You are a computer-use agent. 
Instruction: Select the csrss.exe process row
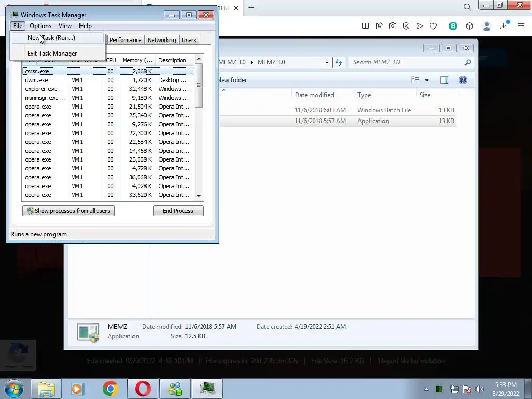tap(108, 71)
